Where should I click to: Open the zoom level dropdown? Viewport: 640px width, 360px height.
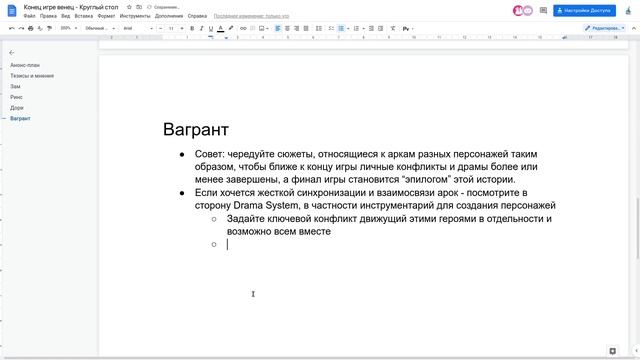(69, 28)
